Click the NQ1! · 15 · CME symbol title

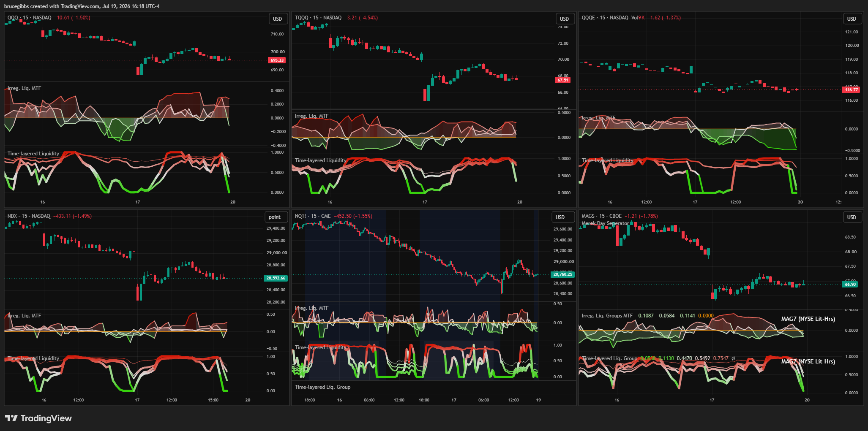coord(313,216)
